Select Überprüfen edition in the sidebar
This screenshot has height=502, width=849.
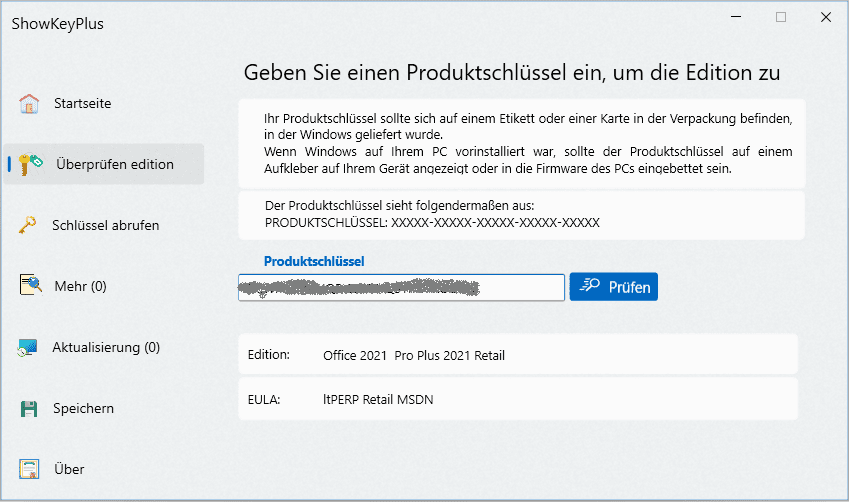tap(104, 164)
